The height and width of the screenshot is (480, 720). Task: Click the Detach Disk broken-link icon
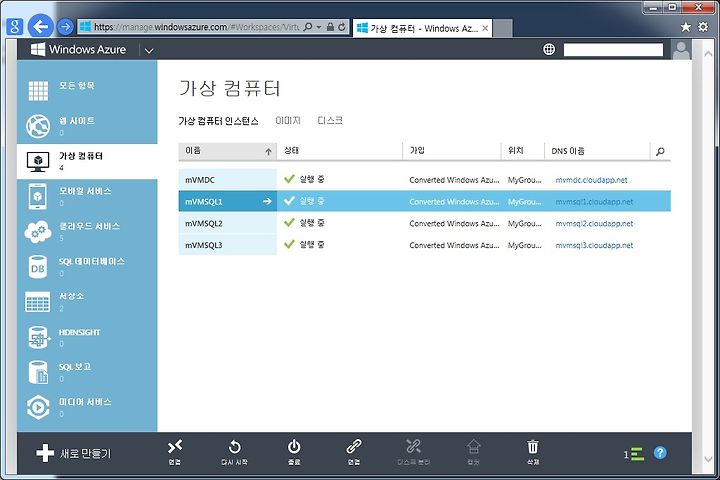pos(413,446)
